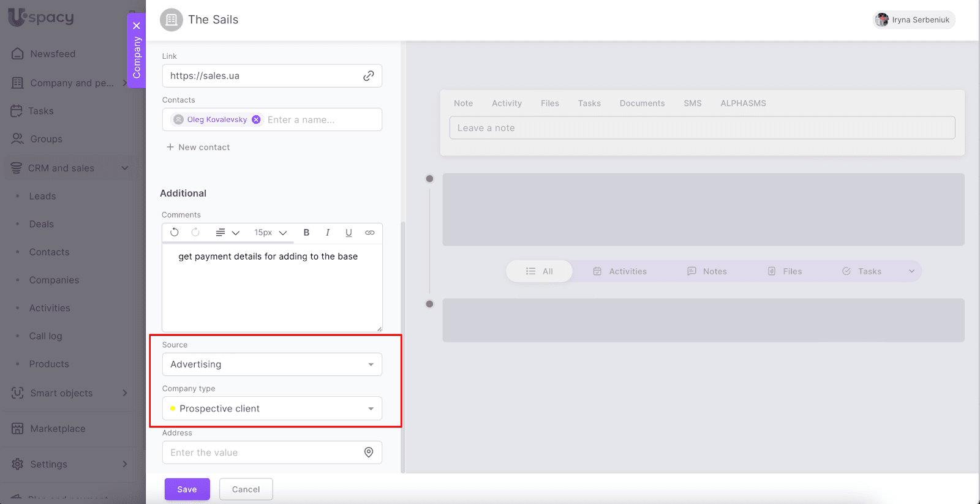
Task: Close the Company side panel
Action: click(x=137, y=26)
